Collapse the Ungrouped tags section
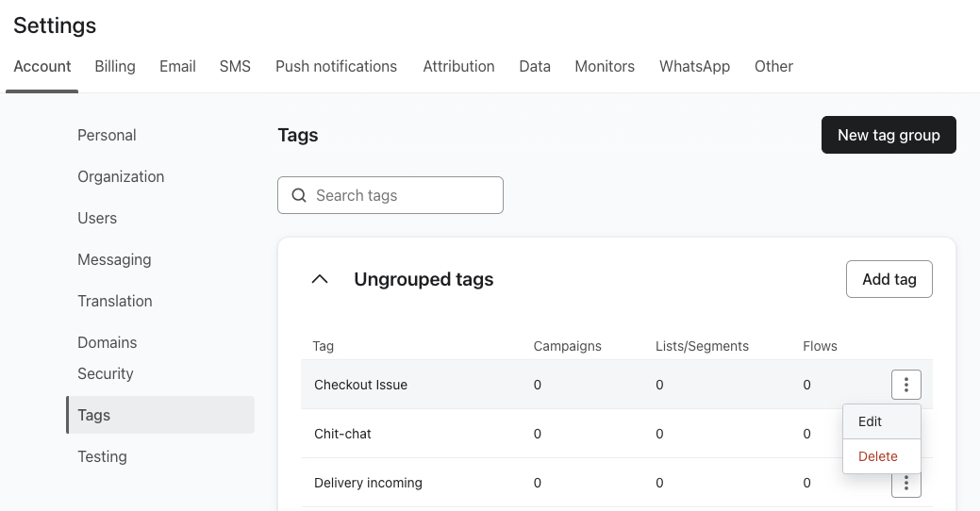Viewport: 980px width, 511px height. 320,279
